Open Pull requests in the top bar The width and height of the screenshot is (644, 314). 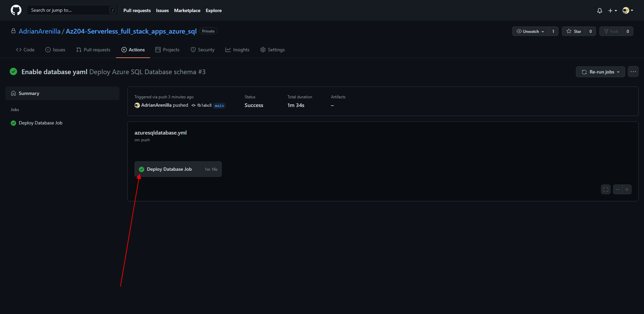[137, 10]
